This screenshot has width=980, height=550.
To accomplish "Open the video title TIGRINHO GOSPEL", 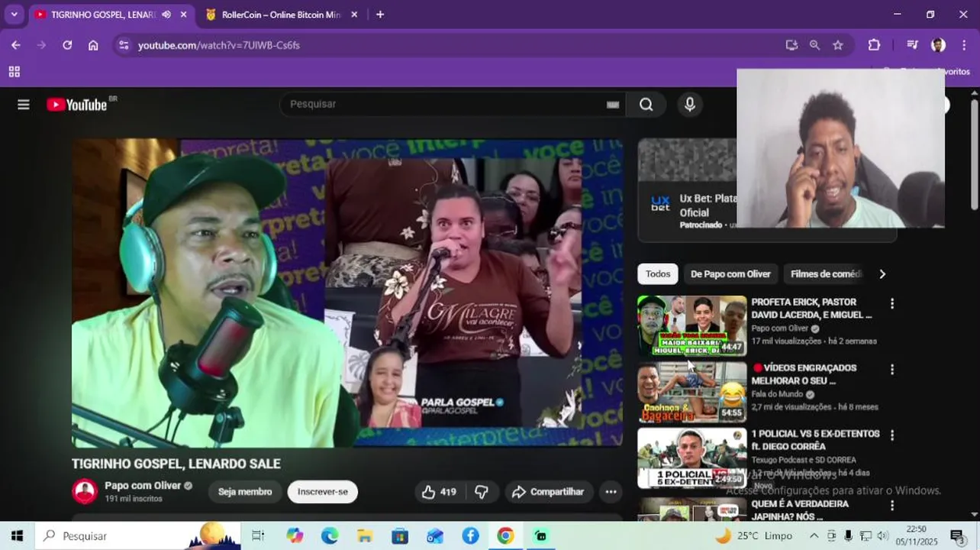I will 176,464.
